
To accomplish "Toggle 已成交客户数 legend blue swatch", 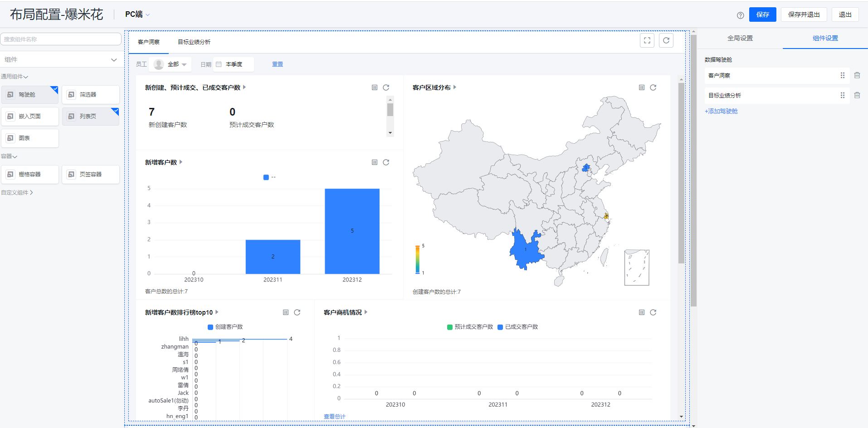I will [500, 327].
